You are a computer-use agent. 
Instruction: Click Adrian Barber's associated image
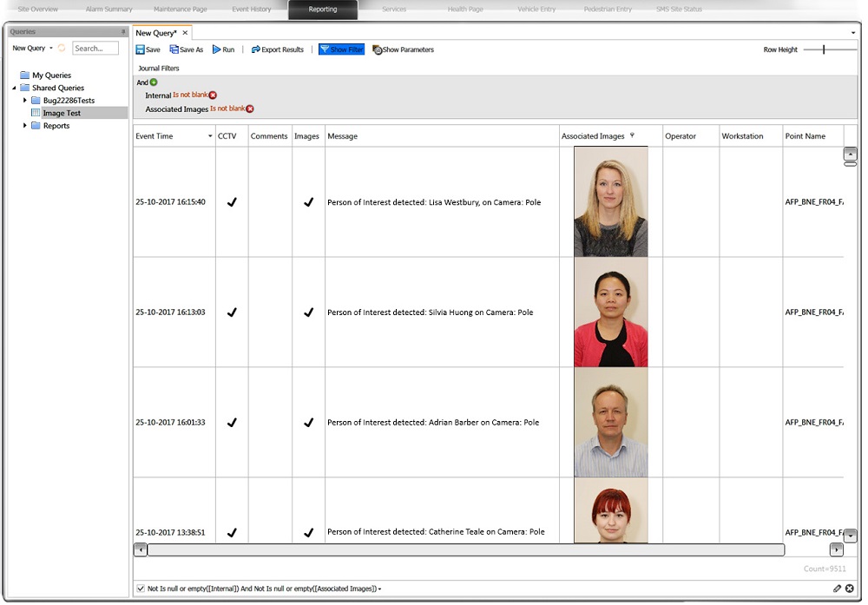(x=610, y=423)
